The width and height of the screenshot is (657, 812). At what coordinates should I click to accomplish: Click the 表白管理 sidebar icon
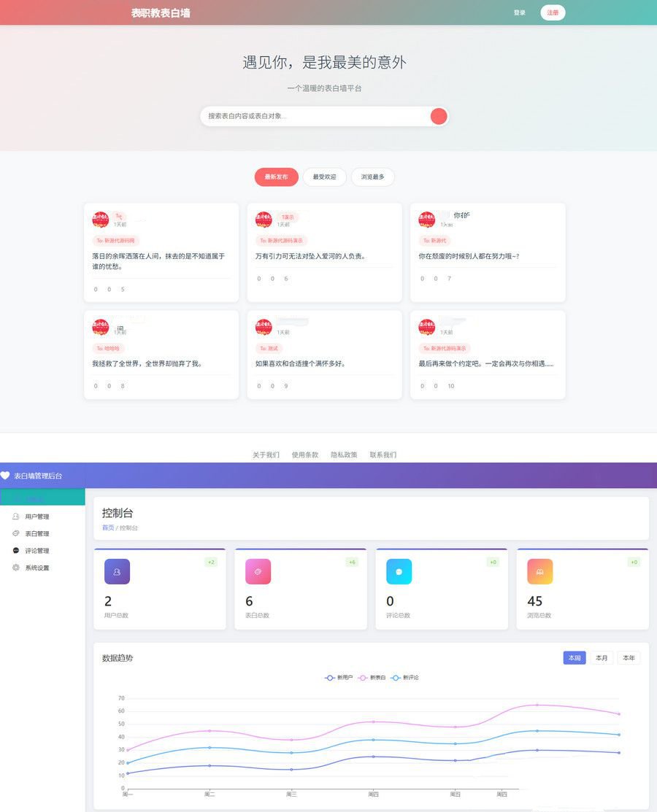[16, 533]
